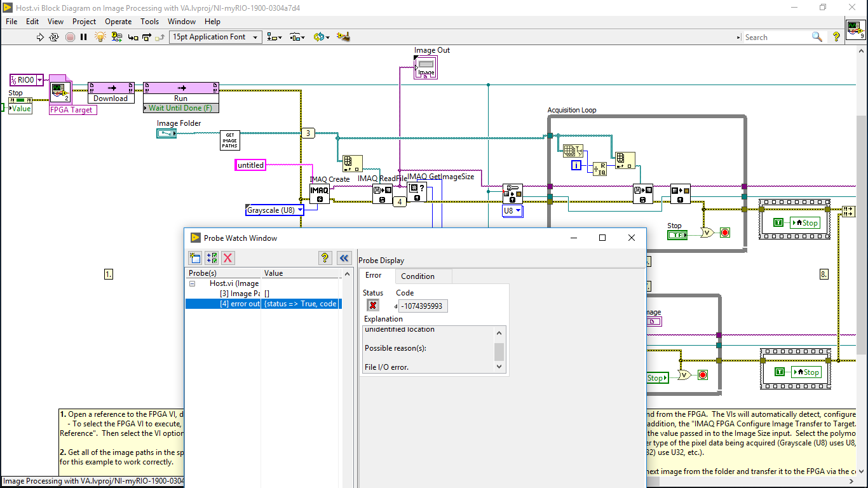Open the Operate menu
Image resolution: width=868 pixels, height=488 pixels.
point(118,21)
